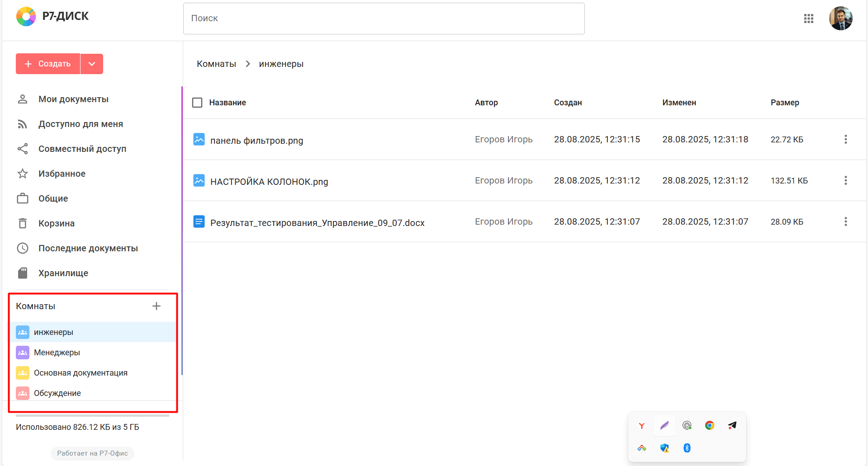
Task: Sort files by Изменен column
Action: 679,103
